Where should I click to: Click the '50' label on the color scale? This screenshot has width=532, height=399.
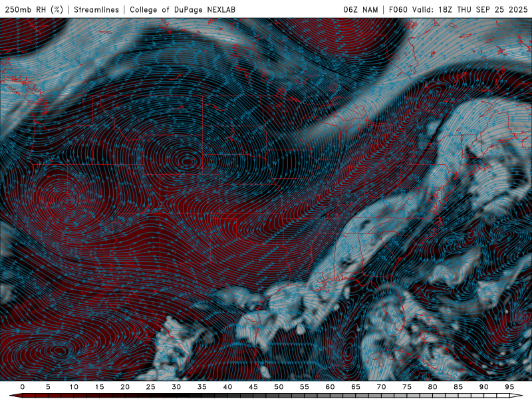click(x=279, y=387)
